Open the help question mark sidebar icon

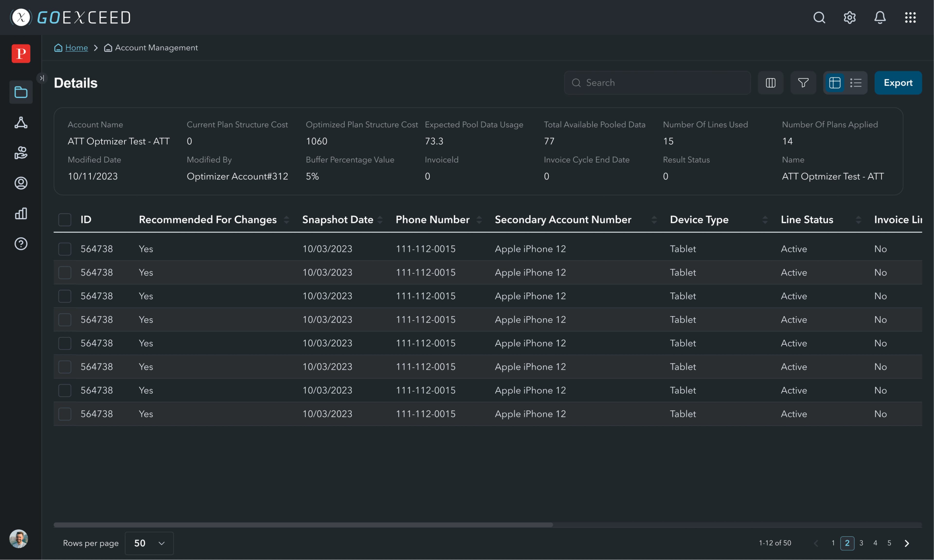coord(21,244)
